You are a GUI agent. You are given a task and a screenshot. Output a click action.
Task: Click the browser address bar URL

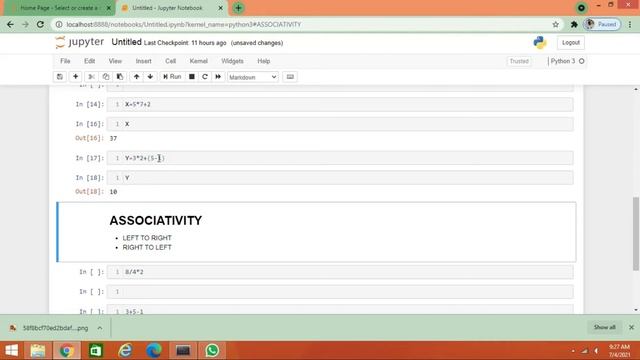coord(184,24)
